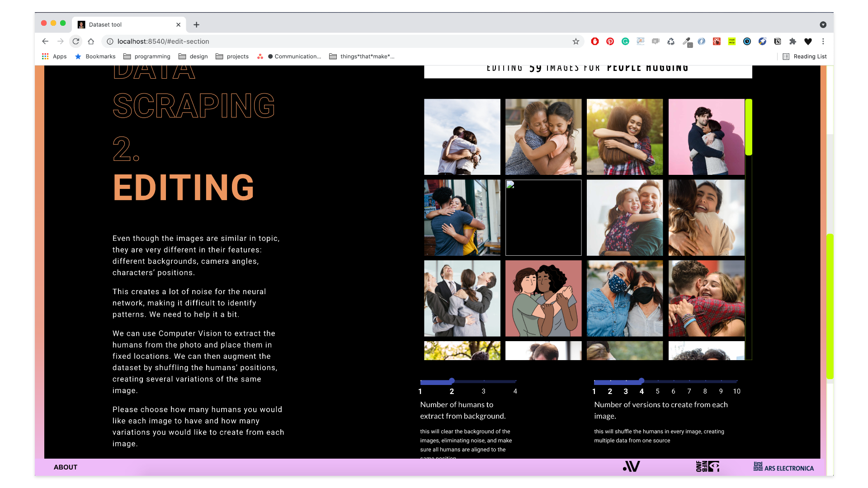Select the grandmother hugging girl image
This screenshot has width=868, height=488.
[x=543, y=137]
